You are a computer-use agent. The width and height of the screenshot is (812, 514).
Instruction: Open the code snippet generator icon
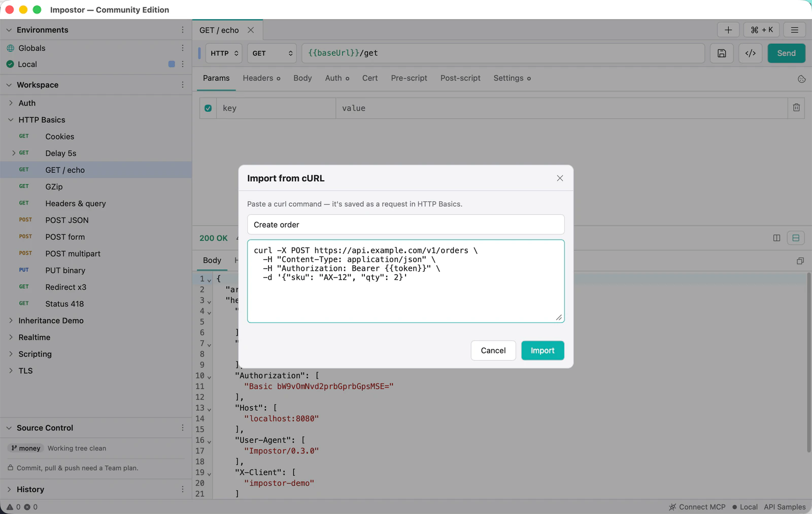coord(751,53)
